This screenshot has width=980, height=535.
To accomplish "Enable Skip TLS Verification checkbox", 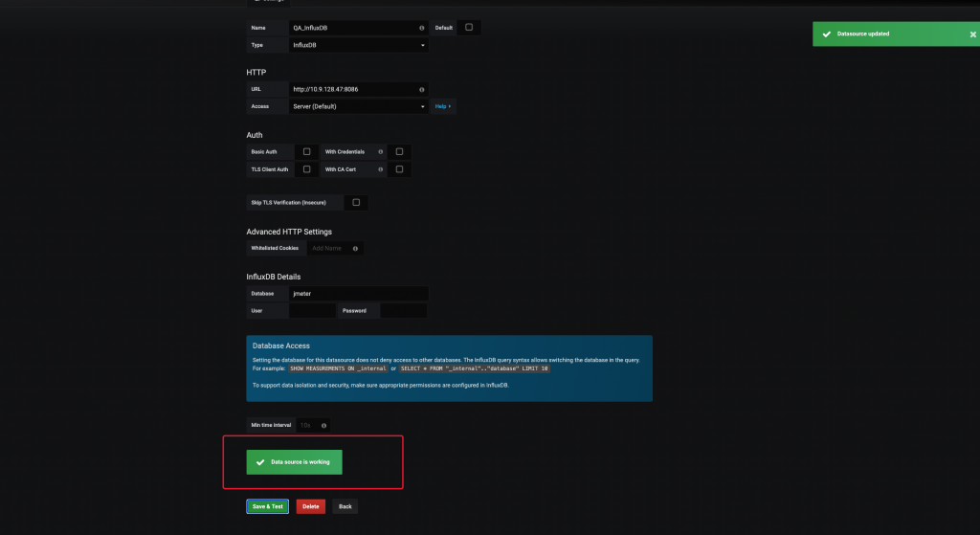I will [356, 203].
